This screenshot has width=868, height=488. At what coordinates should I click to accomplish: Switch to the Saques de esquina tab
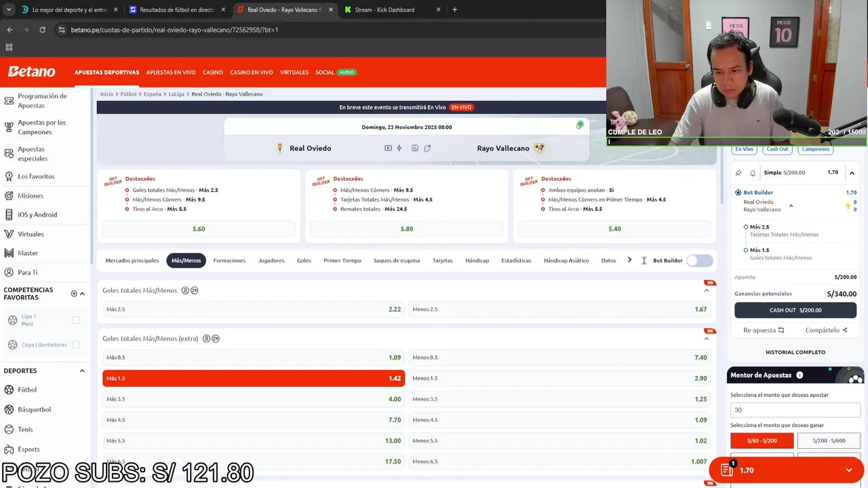point(397,260)
